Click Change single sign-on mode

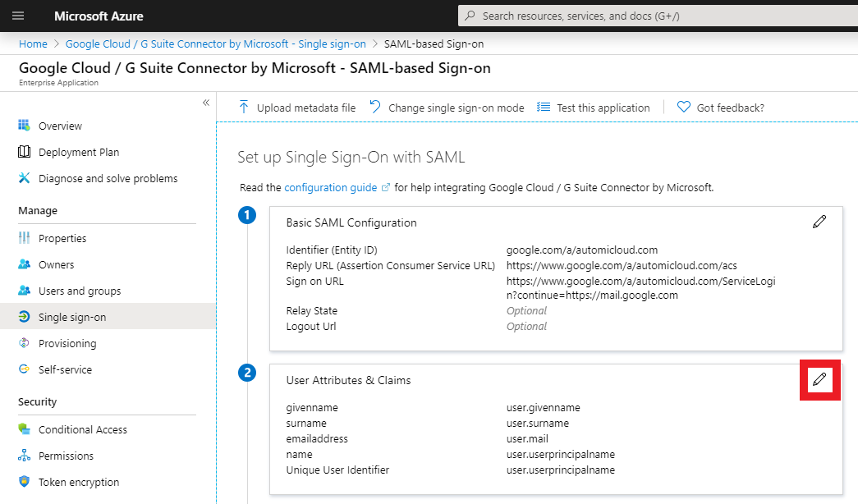[447, 108]
